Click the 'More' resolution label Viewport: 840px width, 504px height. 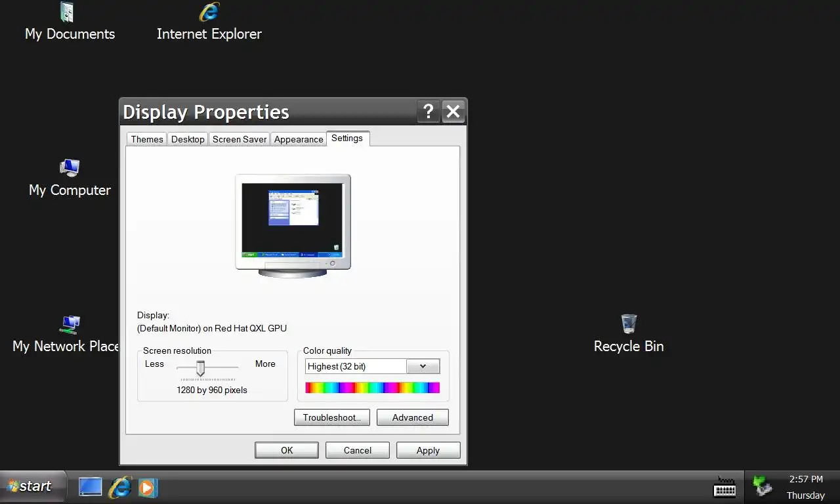265,364
